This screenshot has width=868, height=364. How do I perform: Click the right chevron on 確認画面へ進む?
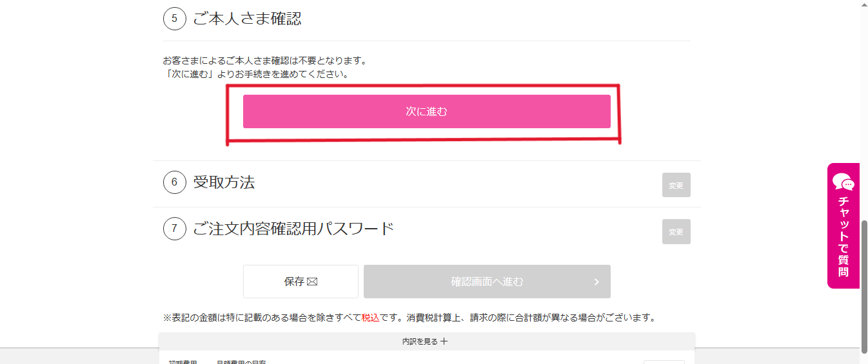click(x=597, y=282)
